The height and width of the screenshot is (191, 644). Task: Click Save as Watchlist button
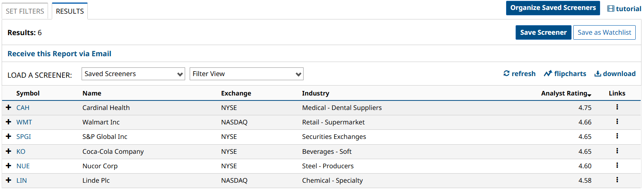tap(604, 33)
